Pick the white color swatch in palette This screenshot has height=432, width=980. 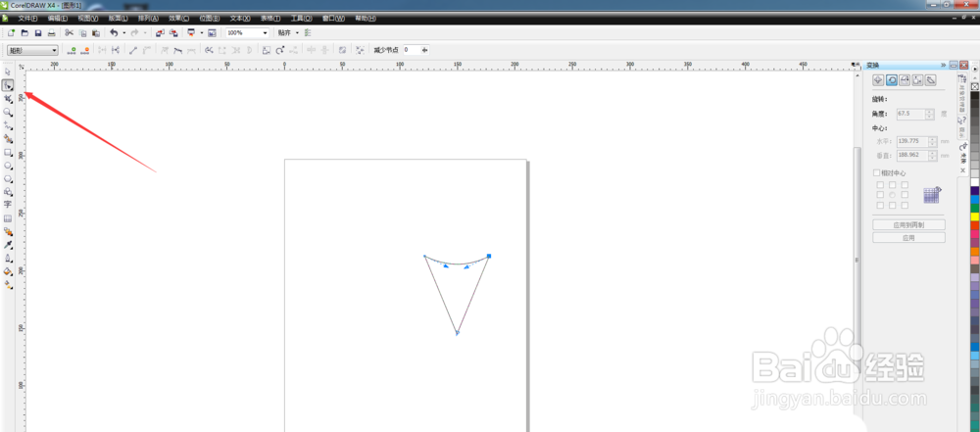(x=974, y=182)
